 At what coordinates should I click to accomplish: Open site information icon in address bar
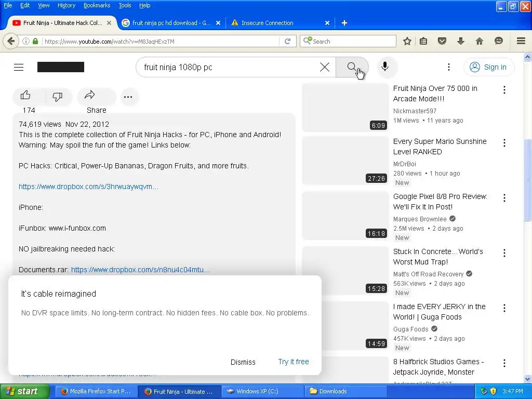click(26, 41)
